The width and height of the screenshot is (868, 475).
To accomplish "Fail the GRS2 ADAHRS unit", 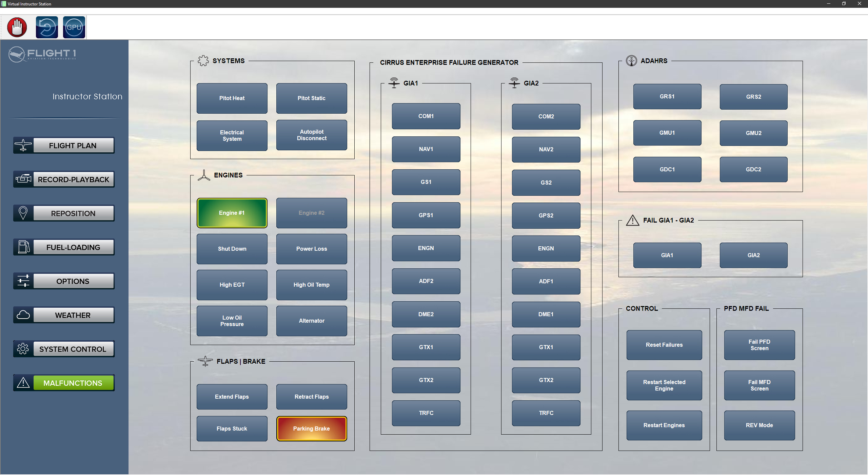I will coord(753,97).
